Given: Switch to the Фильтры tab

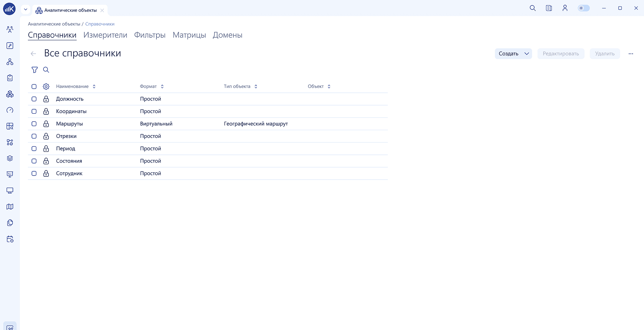Looking at the screenshot, I should pos(150,35).
